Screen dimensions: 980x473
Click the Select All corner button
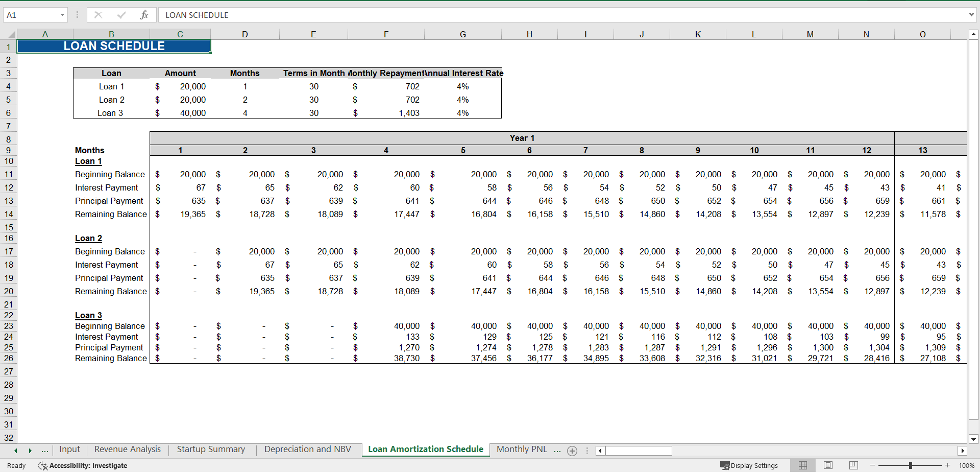pos(11,34)
